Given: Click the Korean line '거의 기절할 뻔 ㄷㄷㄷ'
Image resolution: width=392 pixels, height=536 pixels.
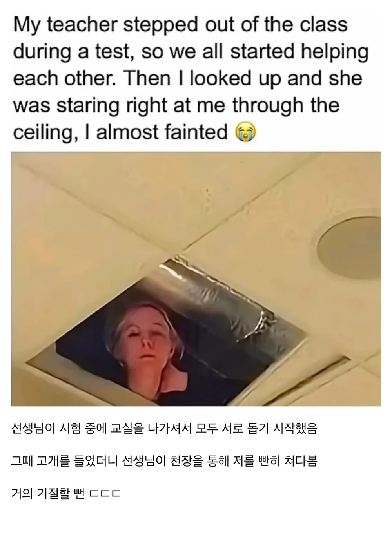Looking at the screenshot, I should (x=66, y=493).
